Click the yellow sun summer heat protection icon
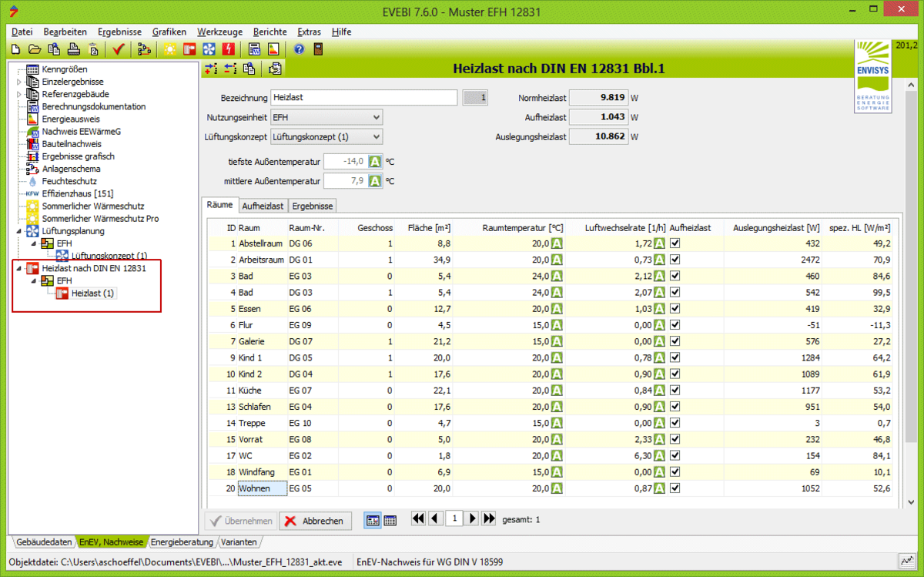The height and width of the screenshot is (577, 924). click(x=169, y=49)
